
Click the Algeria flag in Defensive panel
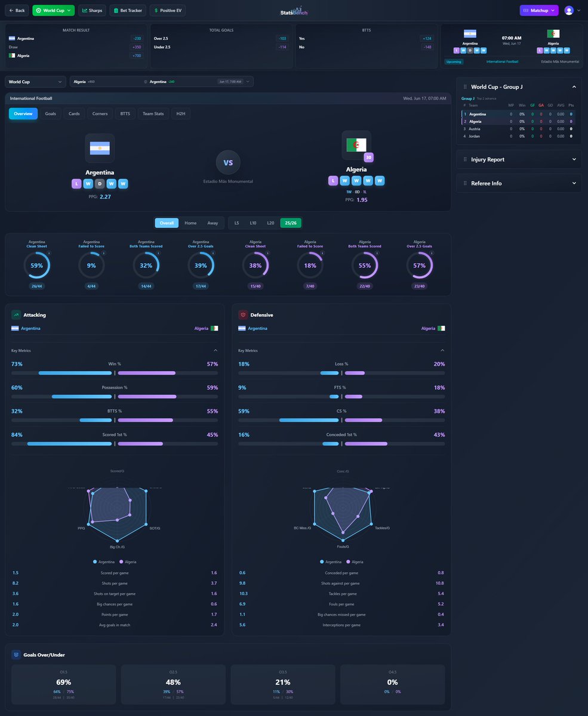pos(441,328)
